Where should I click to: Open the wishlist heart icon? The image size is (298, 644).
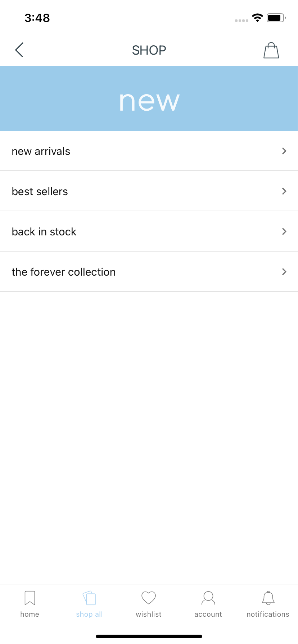click(x=149, y=598)
